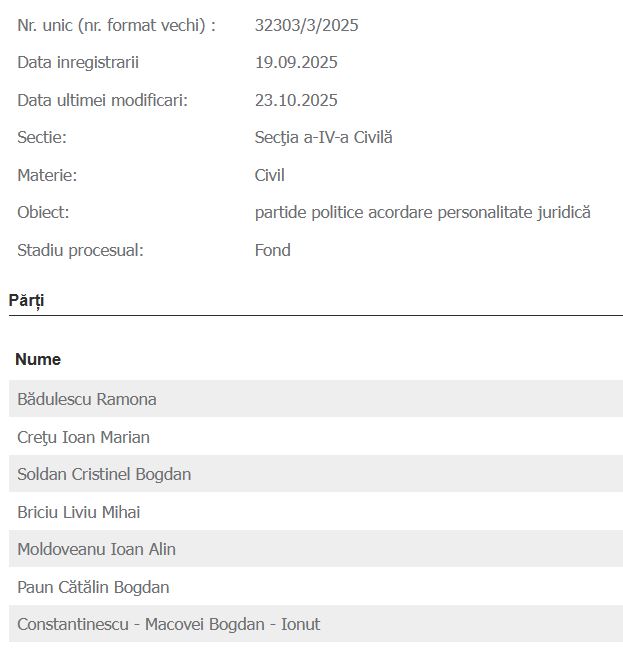This screenshot has width=623, height=655.
Task: Select the Secţia a-IV-a Civilă value
Action: 323,137
